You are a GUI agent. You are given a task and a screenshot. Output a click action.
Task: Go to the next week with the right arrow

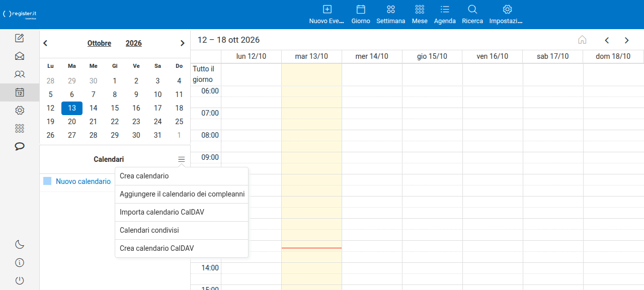pyautogui.click(x=626, y=40)
